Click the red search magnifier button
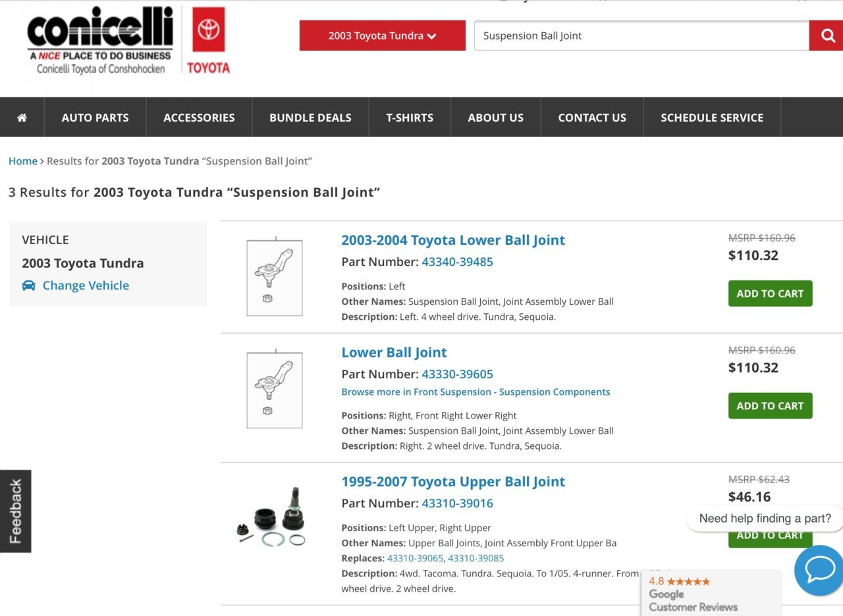The width and height of the screenshot is (843, 616). point(827,36)
